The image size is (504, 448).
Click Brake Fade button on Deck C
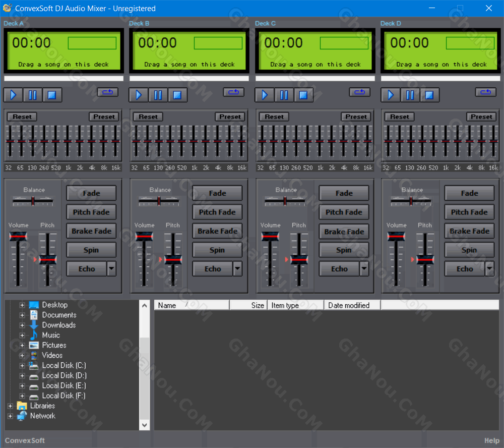[344, 232]
